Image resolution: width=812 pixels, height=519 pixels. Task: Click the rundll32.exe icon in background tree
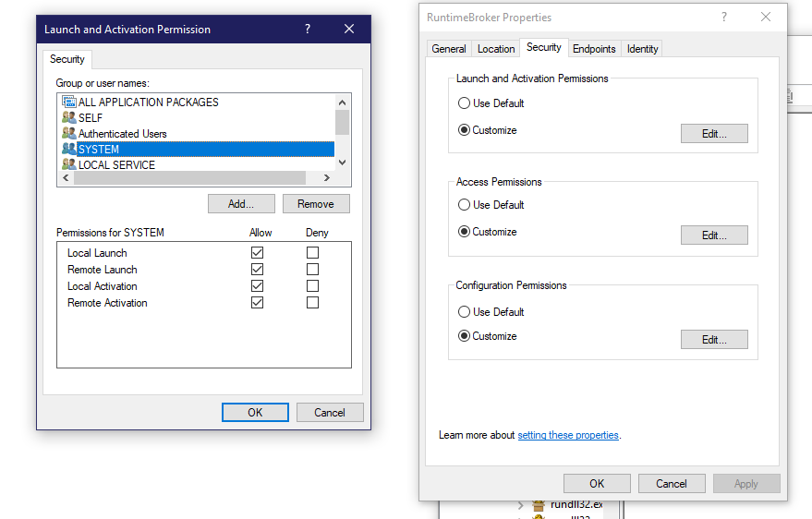click(539, 505)
